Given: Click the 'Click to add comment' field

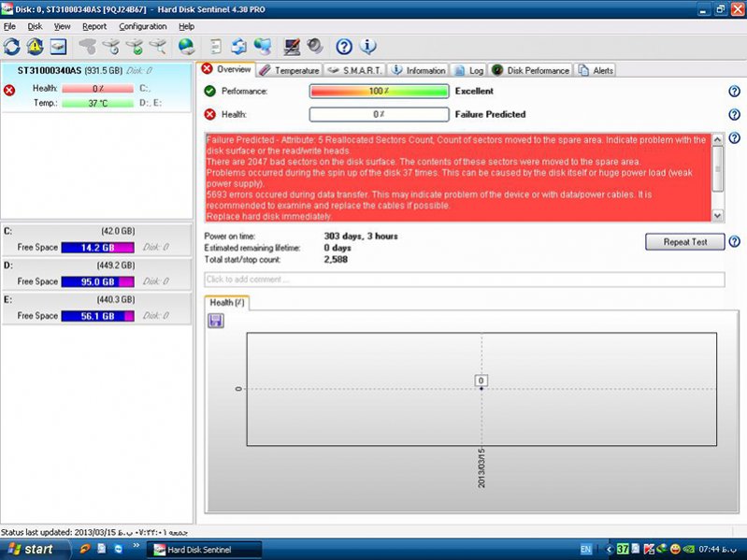Looking at the screenshot, I should 465,280.
